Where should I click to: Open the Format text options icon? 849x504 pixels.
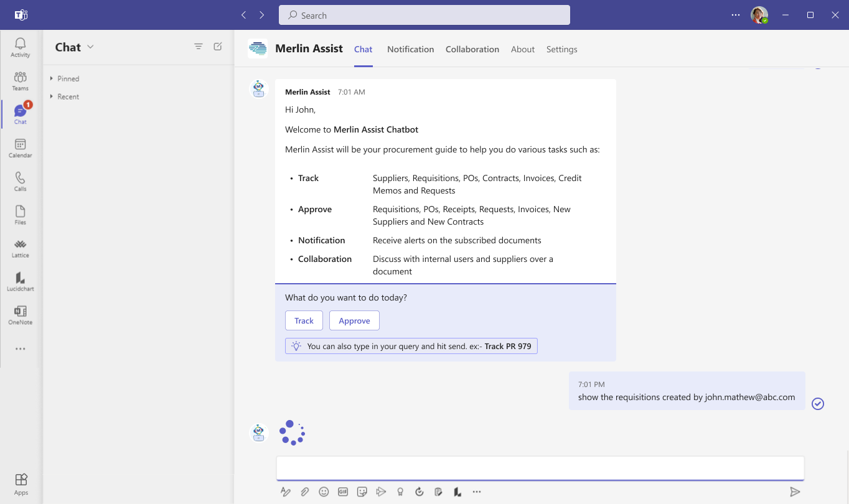(x=286, y=492)
